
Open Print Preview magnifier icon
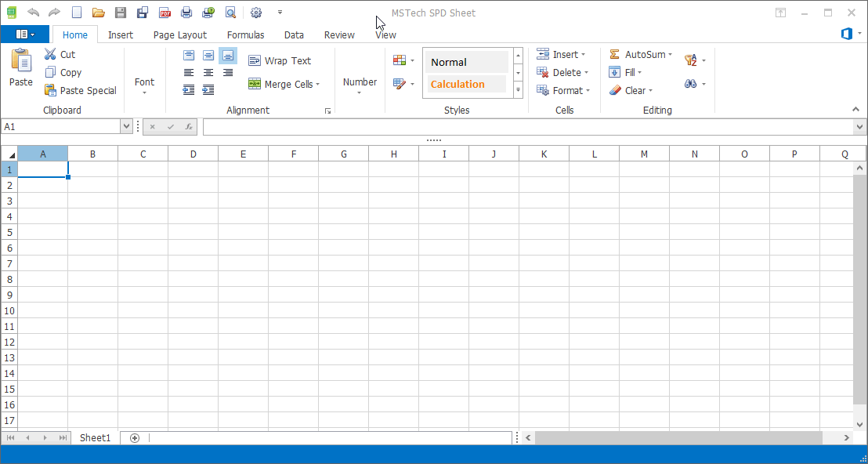tap(231, 13)
